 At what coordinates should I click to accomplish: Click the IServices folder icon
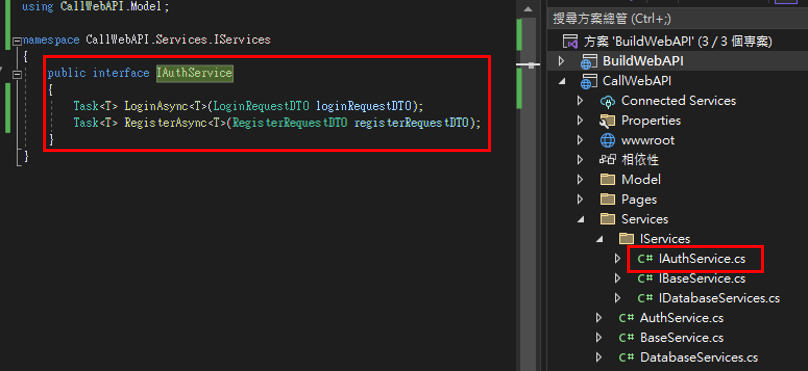click(627, 239)
